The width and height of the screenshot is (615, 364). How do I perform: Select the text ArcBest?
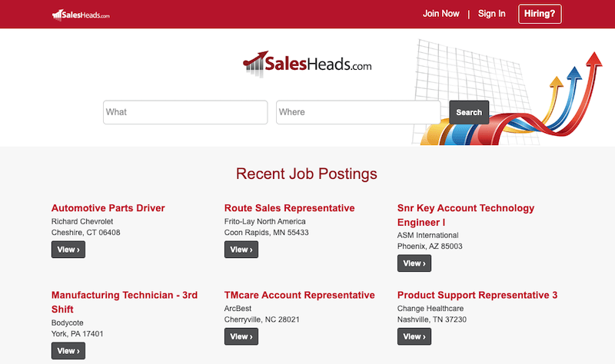point(238,309)
